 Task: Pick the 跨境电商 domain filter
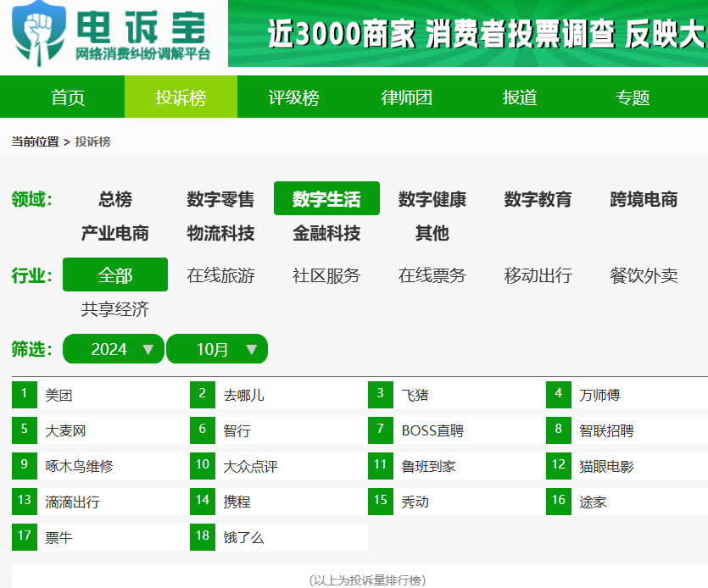(x=644, y=199)
